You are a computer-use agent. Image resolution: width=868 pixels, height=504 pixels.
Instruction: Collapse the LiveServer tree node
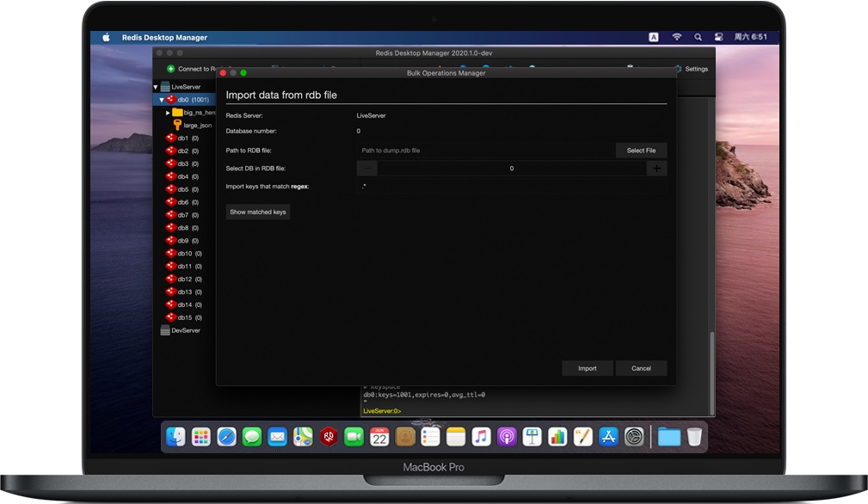[x=155, y=86]
